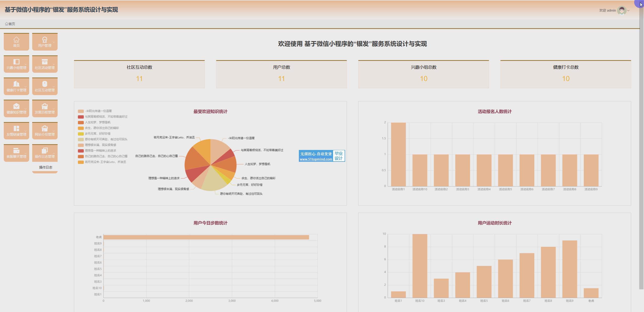The height and width of the screenshot is (312, 644).
Task: Click the 活动名称1 bar in chart
Action: (398, 154)
